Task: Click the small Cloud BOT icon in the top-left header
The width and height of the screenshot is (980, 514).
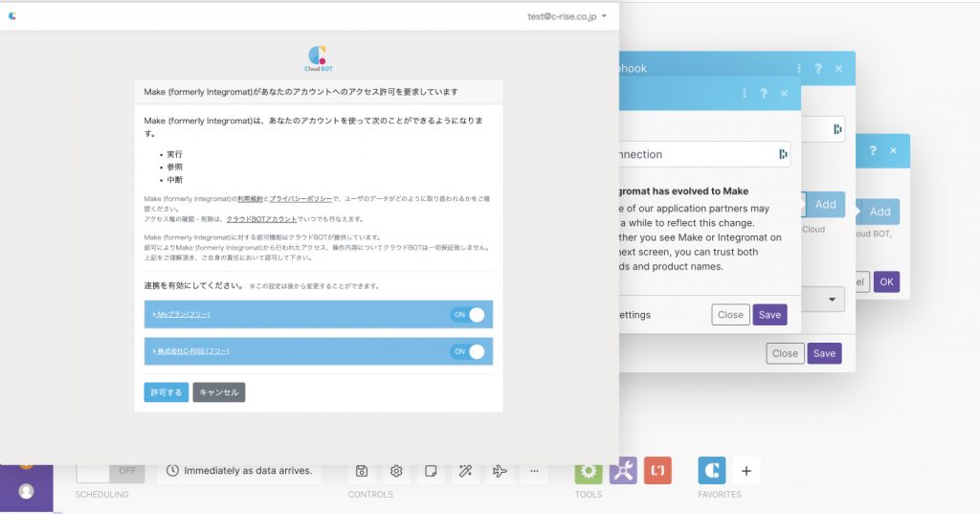Action: pyautogui.click(x=11, y=16)
